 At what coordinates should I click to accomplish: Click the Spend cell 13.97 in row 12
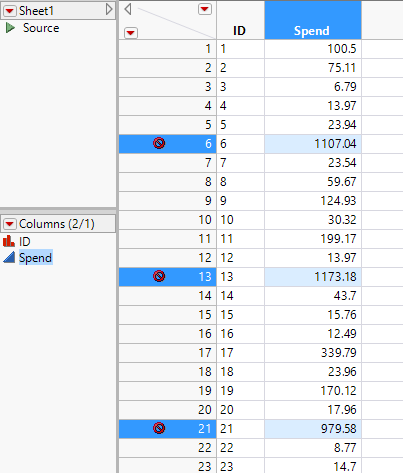(x=313, y=258)
